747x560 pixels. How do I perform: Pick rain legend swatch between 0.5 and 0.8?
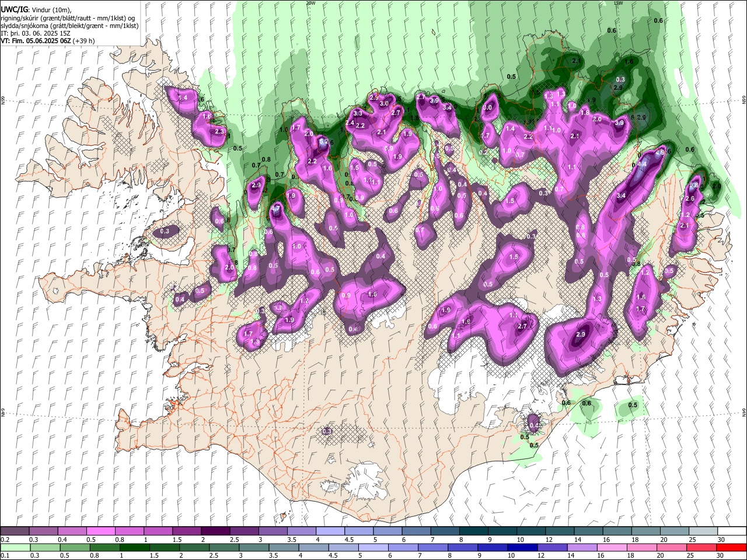75,547
